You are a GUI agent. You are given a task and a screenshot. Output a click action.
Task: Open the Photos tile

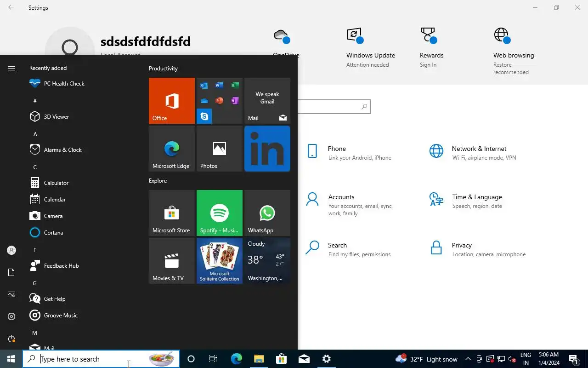point(220,149)
